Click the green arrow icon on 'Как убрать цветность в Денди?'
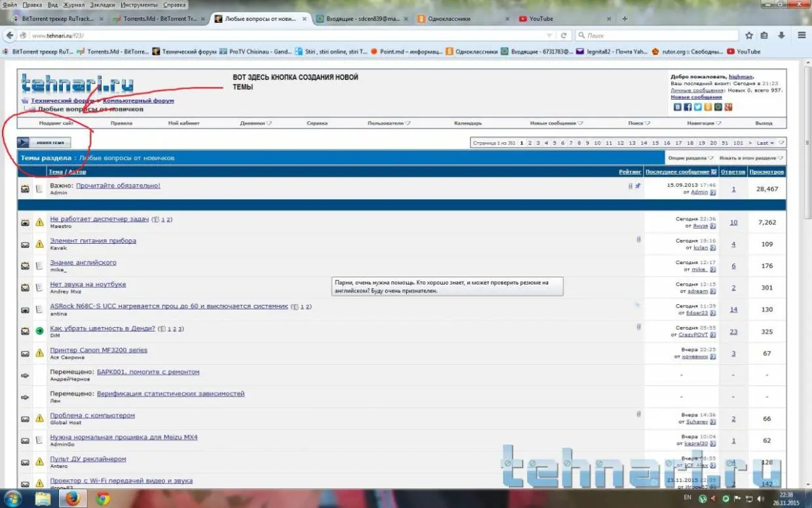812x508 pixels. pyautogui.click(x=39, y=331)
